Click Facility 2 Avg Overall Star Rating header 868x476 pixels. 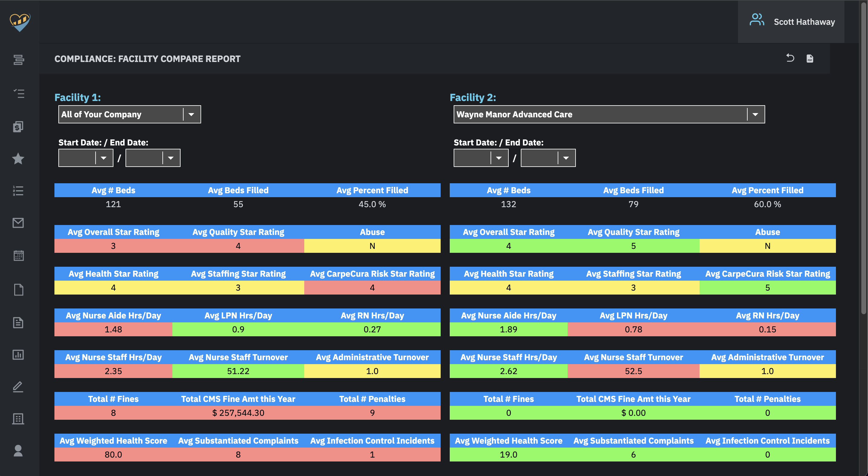(x=508, y=232)
